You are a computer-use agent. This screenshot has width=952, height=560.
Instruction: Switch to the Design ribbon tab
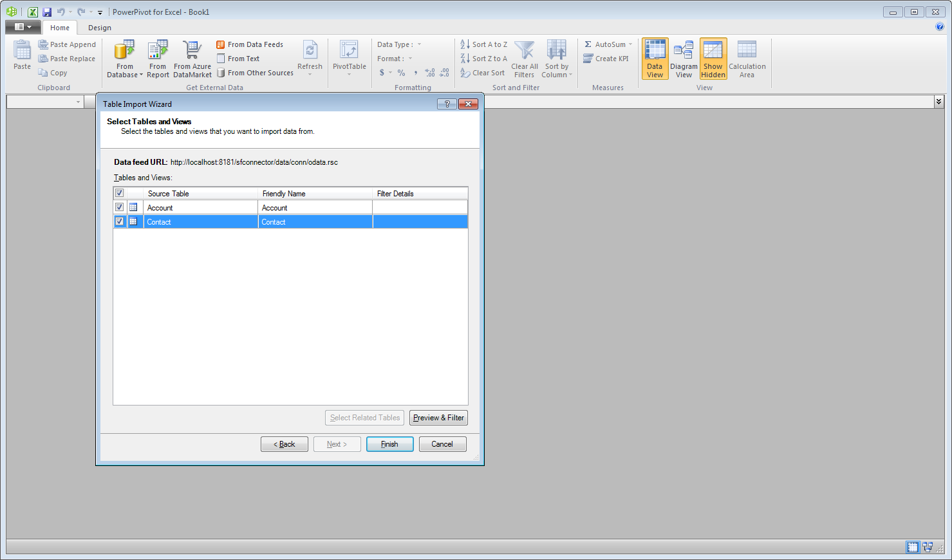point(99,28)
